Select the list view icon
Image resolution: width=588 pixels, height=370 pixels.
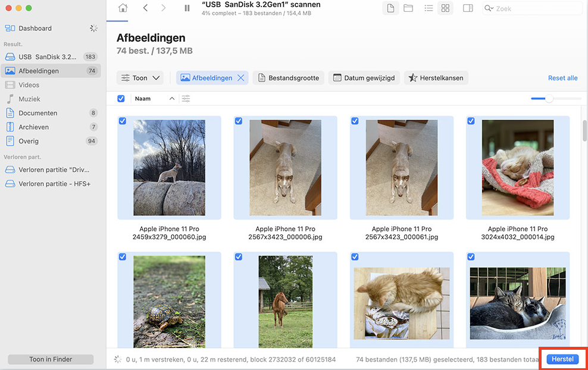coord(429,8)
